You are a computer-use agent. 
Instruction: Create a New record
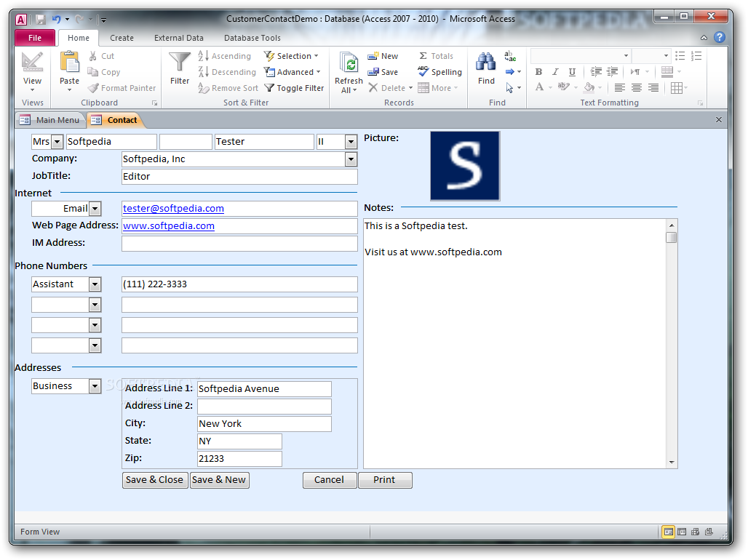click(383, 56)
